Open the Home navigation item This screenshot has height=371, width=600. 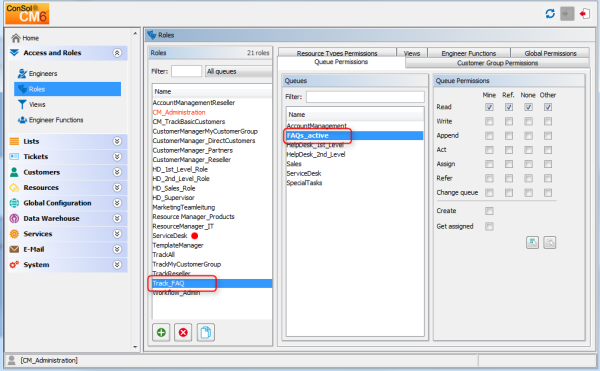[x=25, y=38]
